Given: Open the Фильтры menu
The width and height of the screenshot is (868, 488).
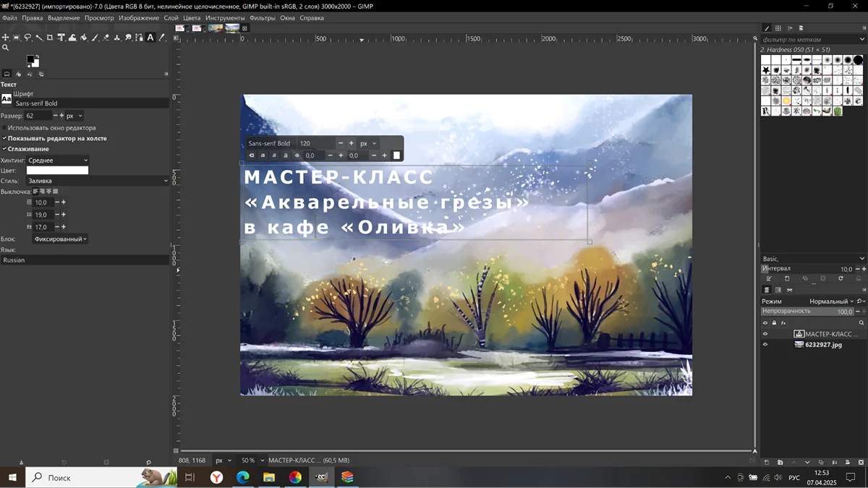Looking at the screenshot, I should click(262, 18).
